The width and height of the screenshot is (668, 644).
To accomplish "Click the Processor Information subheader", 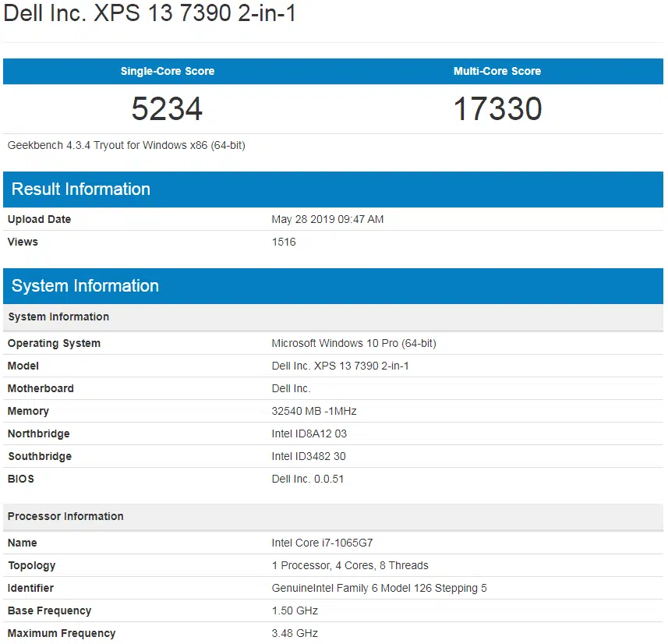I will [x=333, y=516].
